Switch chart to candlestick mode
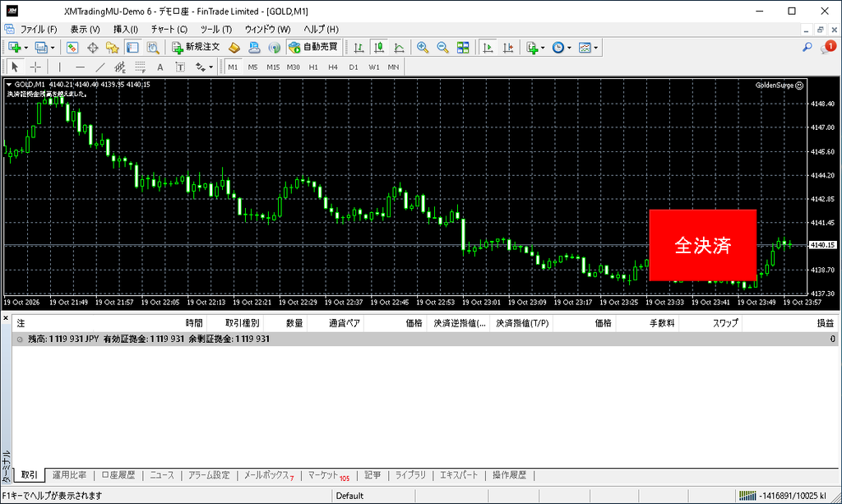The height and width of the screenshot is (504, 842). tap(379, 48)
